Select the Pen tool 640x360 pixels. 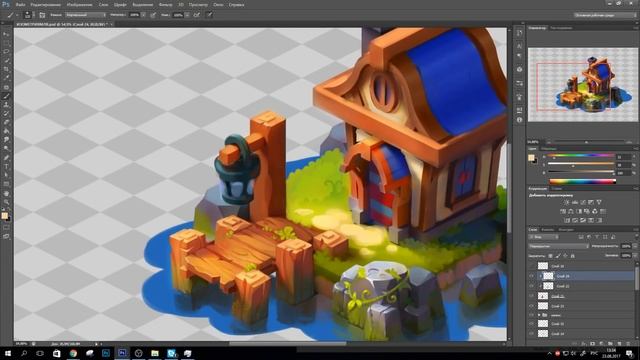[x=6, y=158]
